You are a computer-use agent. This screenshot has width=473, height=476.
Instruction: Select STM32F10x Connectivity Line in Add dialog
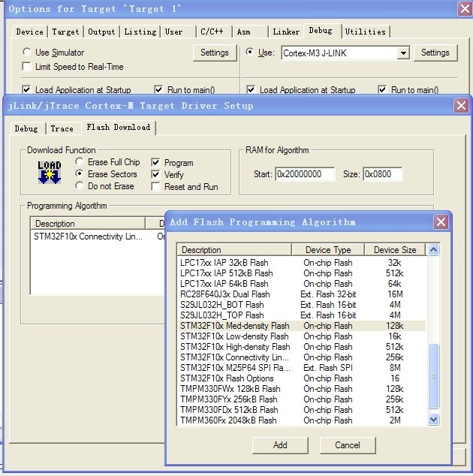pos(302,357)
